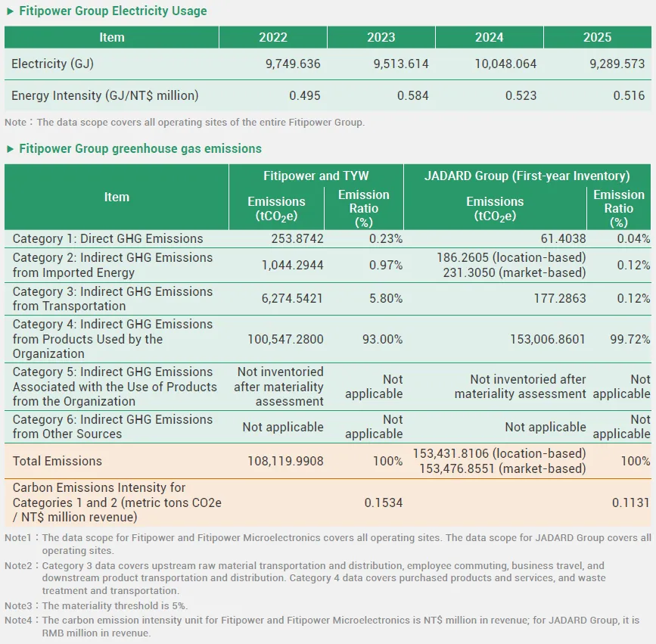Click the emission ratio 93.00%
Screen dimensions: 656x644
(382, 339)
